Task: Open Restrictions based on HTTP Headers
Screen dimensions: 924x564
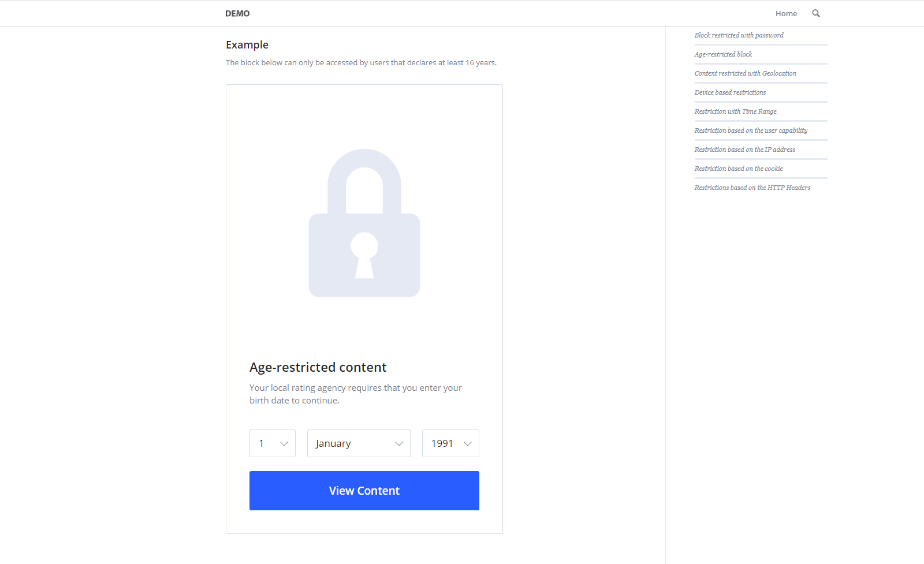Action: [752, 188]
